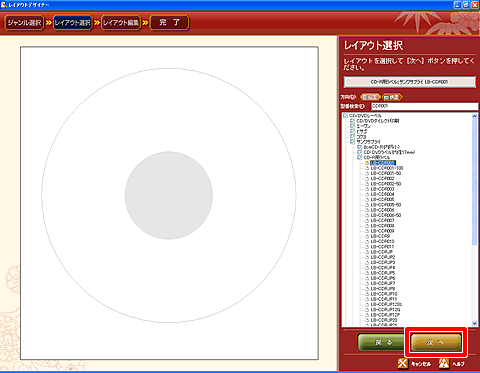The width and height of the screenshot is (480, 373).
Task: Collapse the CD/DVDラベル root node
Action: (345, 116)
